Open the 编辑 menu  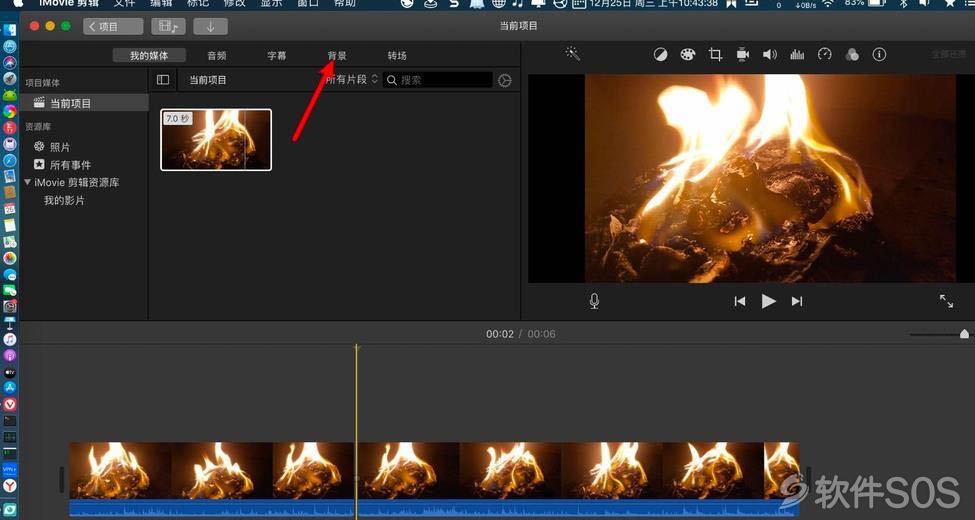[x=162, y=3]
